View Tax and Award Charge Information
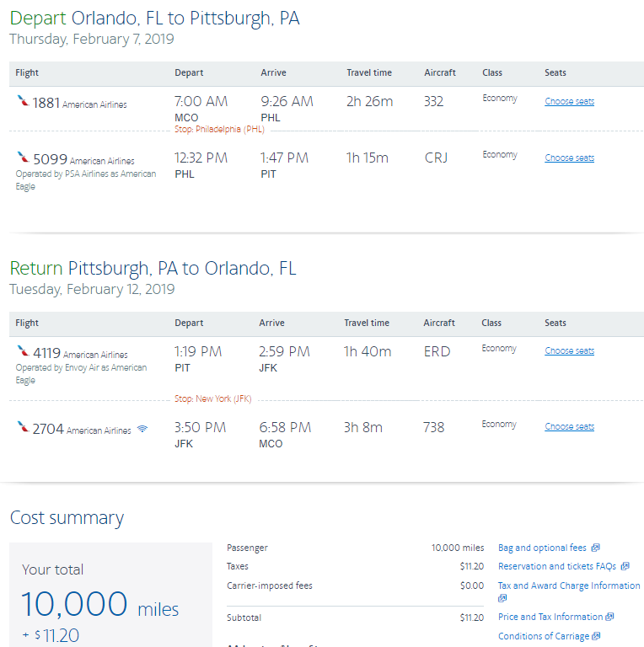Screen dimensions: 644x647 [569, 586]
